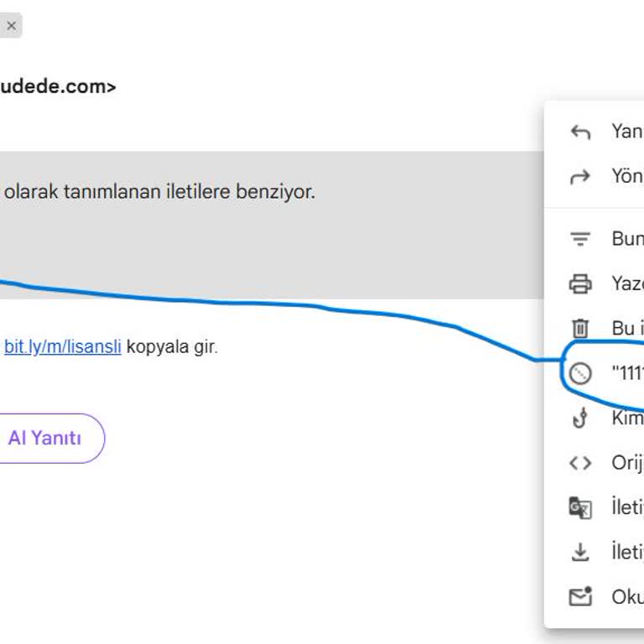Select the "Bu i..." delete menu entry

(594, 328)
